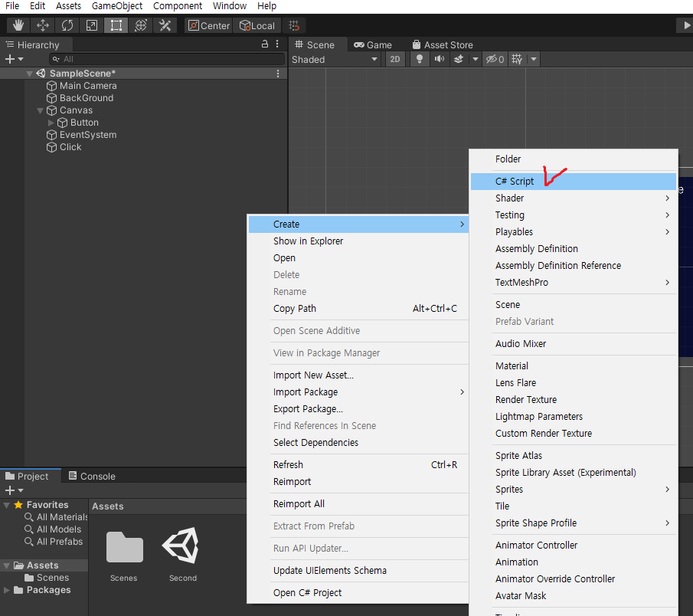Select Animator Controller in Create submenu
This screenshot has height=616, width=693.
click(x=574, y=546)
